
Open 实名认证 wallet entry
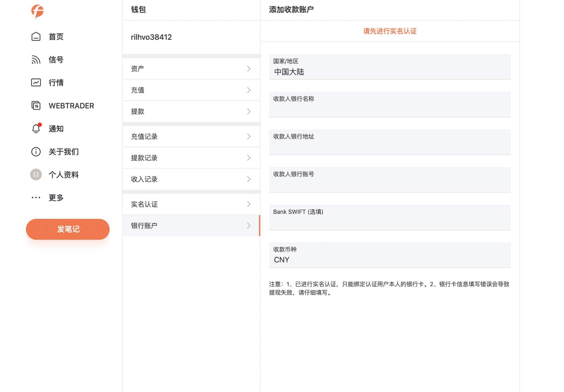pyautogui.click(x=191, y=204)
